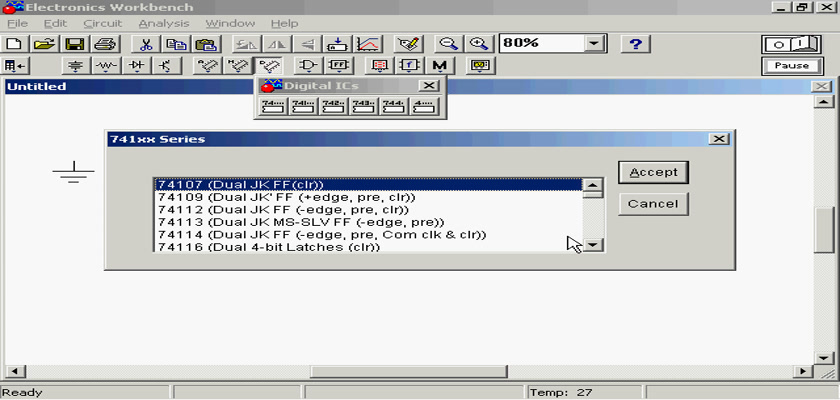Open Analog ICs parts bin
This screenshot has width=840, height=400.
click(208, 66)
